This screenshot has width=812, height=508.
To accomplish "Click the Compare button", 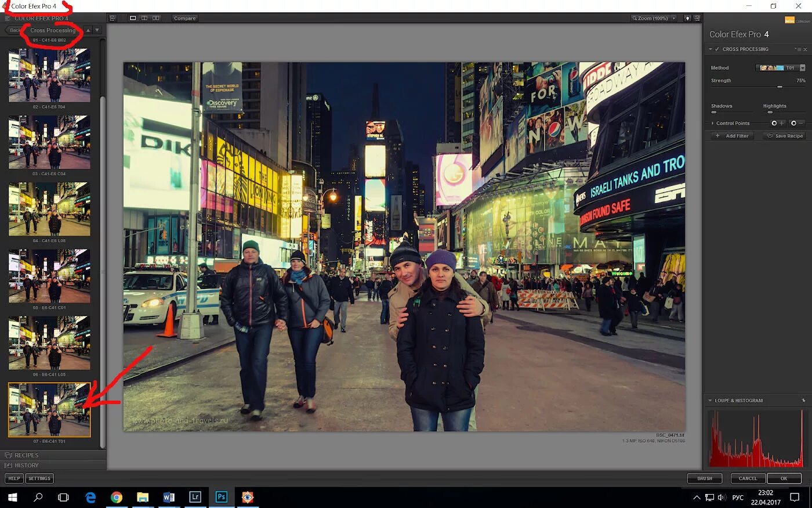I will (x=184, y=18).
